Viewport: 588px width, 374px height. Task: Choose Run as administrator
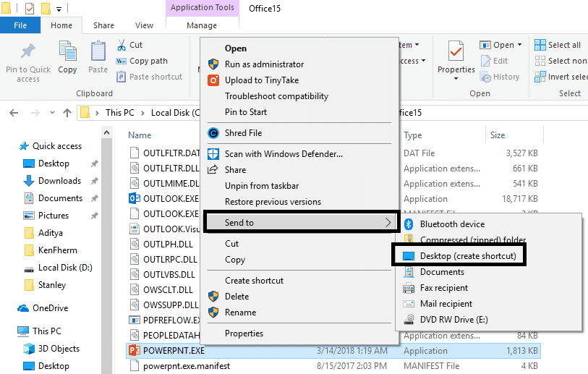pos(265,64)
